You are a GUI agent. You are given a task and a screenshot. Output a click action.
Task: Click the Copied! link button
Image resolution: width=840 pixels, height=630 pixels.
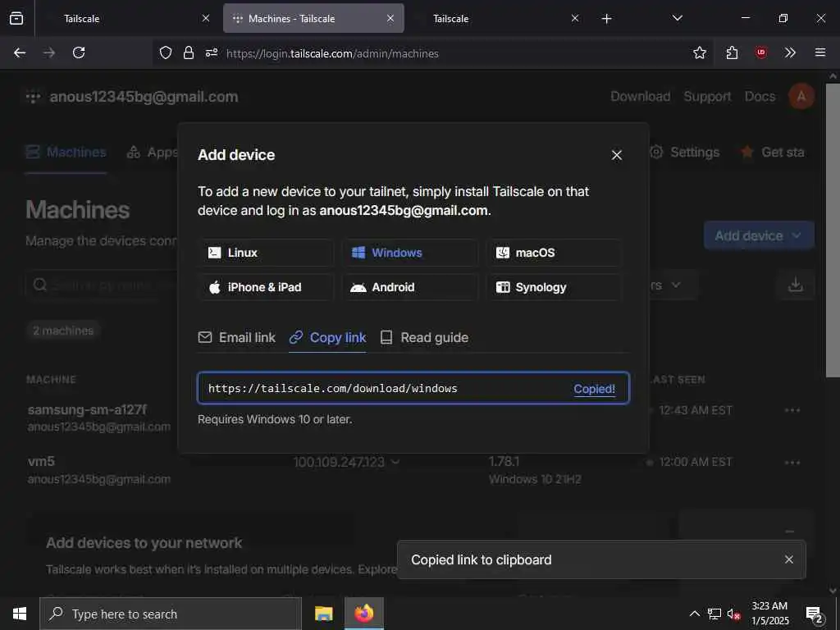tap(594, 389)
